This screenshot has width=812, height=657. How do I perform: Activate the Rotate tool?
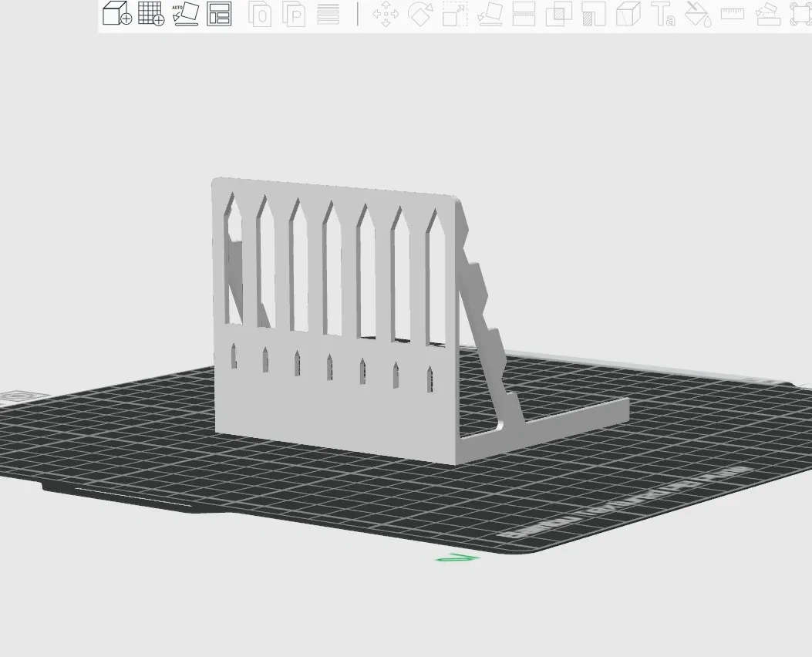click(420, 14)
